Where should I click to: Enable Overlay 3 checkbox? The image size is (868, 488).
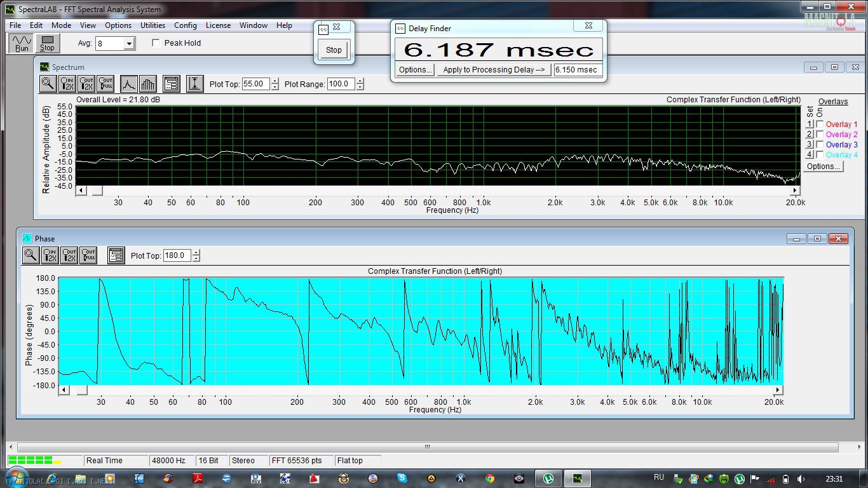pos(820,145)
